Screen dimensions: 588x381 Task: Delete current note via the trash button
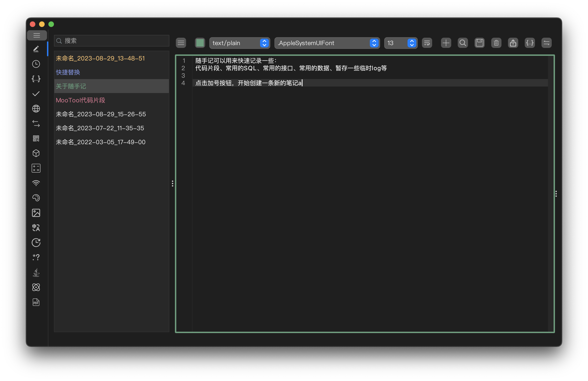pyautogui.click(x=496, y=43)
